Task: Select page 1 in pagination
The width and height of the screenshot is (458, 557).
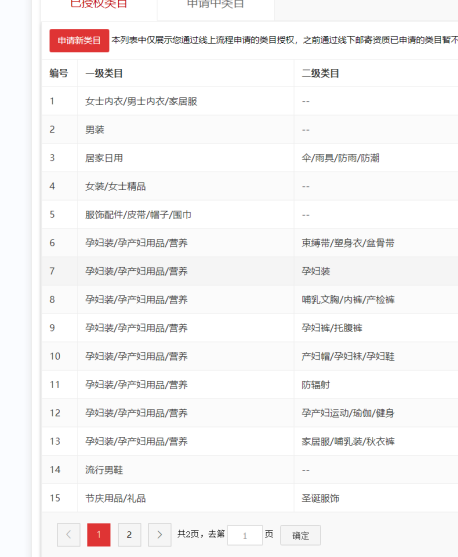Action: [x=99, y=535]
